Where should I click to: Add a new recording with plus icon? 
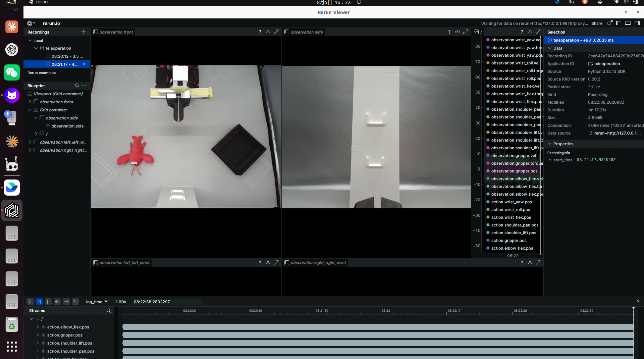coord(84,32)
